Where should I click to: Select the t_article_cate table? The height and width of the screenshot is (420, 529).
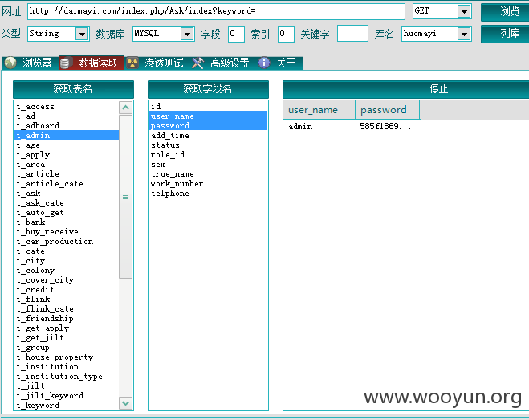point(67,184)
